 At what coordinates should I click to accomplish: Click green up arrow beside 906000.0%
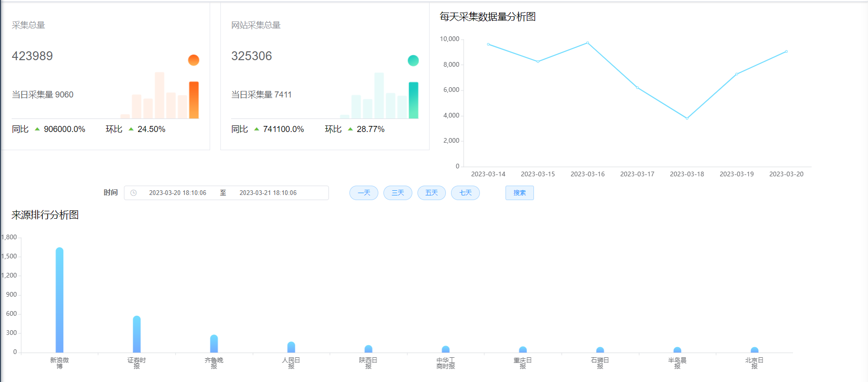tap(37, 129)
